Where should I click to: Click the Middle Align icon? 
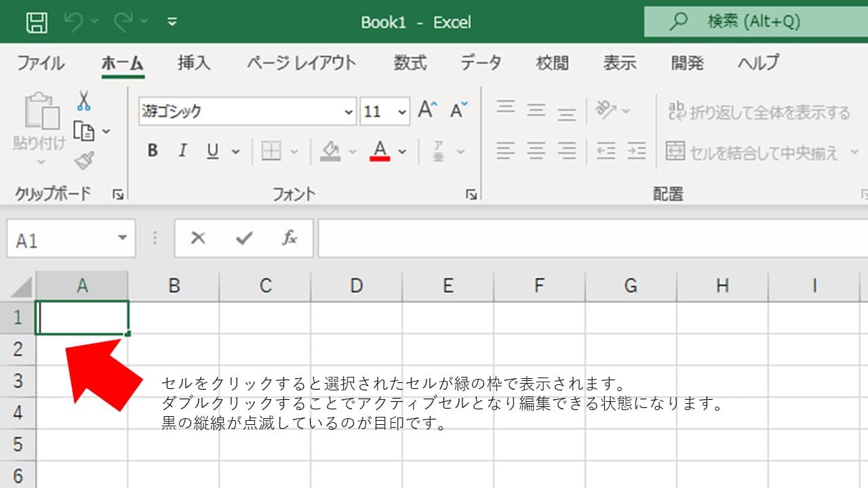(536, 110)
